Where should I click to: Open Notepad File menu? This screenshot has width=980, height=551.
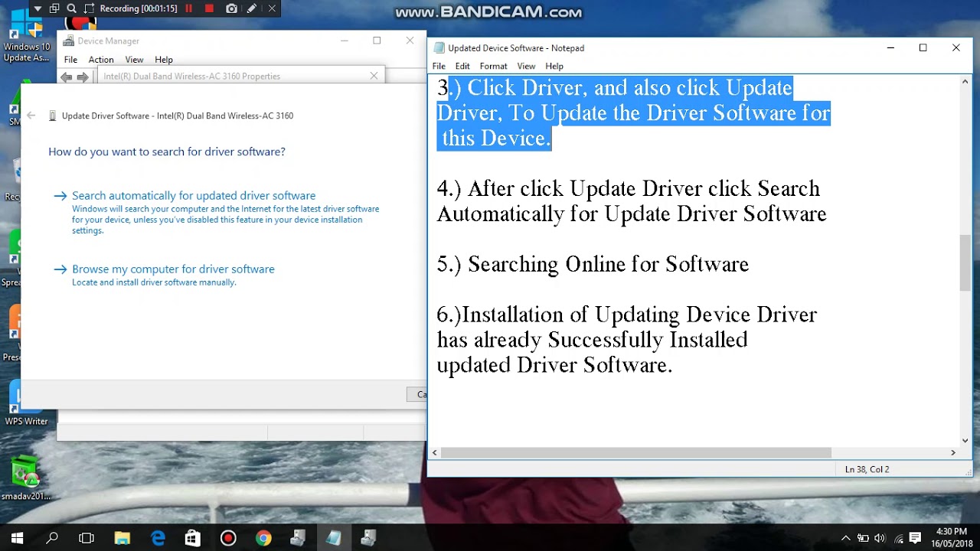click(439, 67)
